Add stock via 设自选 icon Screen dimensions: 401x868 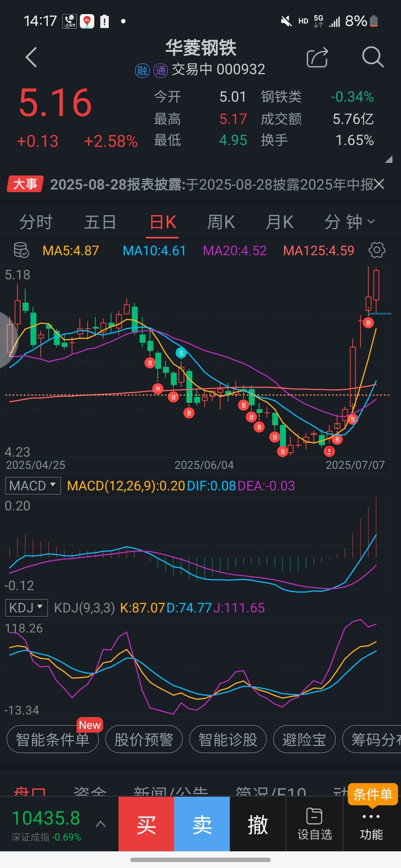click(x=314, y=824)
